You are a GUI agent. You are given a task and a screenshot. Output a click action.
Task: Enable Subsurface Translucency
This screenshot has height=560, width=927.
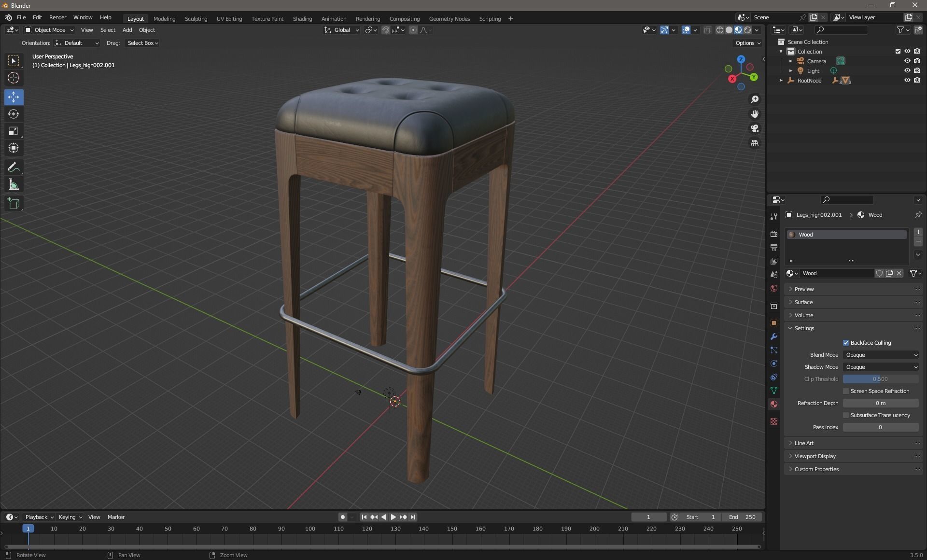(x=846, y=415)
